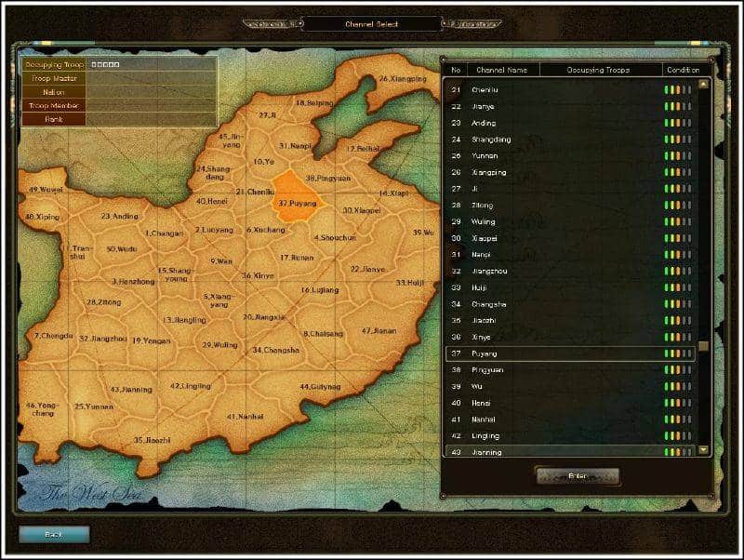744x560 pixels.
Task: Select the 4.Shouchun region on the map
Action: click(x=335, y=237)
